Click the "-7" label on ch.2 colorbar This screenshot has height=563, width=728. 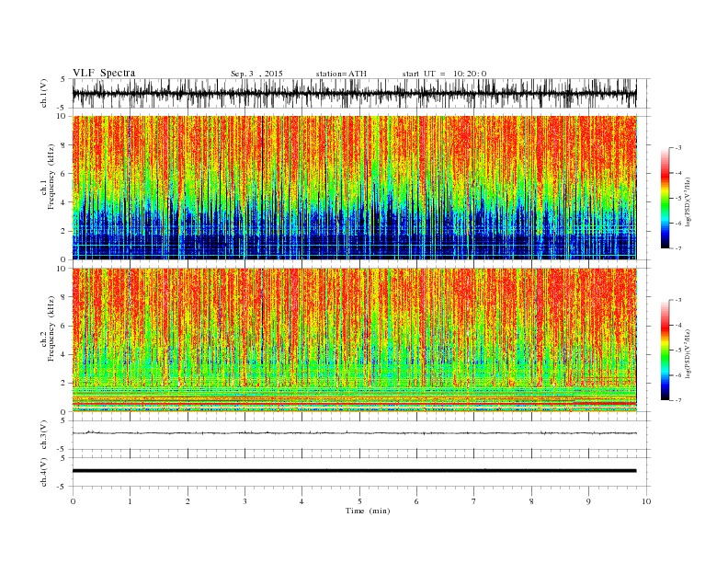(677, 400)
